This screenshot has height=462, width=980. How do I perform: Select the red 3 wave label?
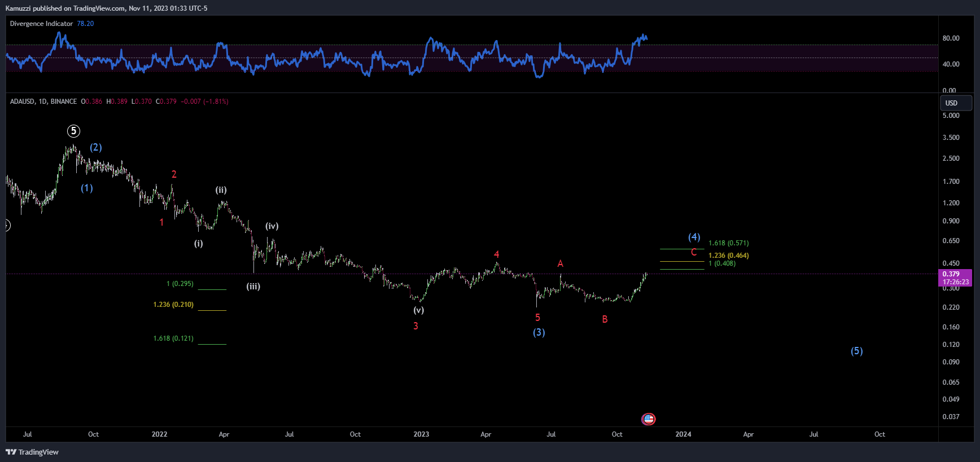(x=416, y=326)
